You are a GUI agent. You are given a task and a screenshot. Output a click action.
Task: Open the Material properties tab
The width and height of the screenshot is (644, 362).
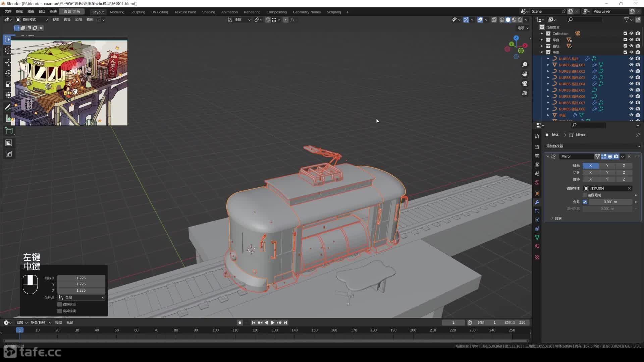537,246
